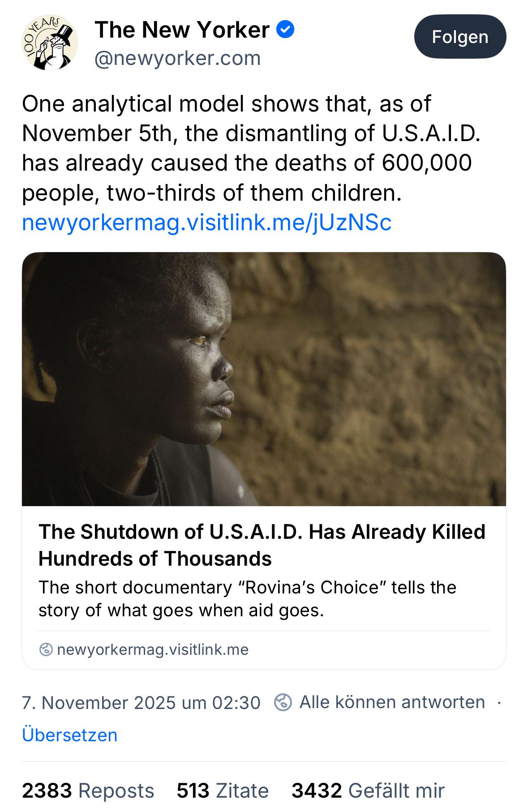Click the @newyorker.com handle
The width and height of the screenshot is (528, 812).
click(x=177, y=58)
